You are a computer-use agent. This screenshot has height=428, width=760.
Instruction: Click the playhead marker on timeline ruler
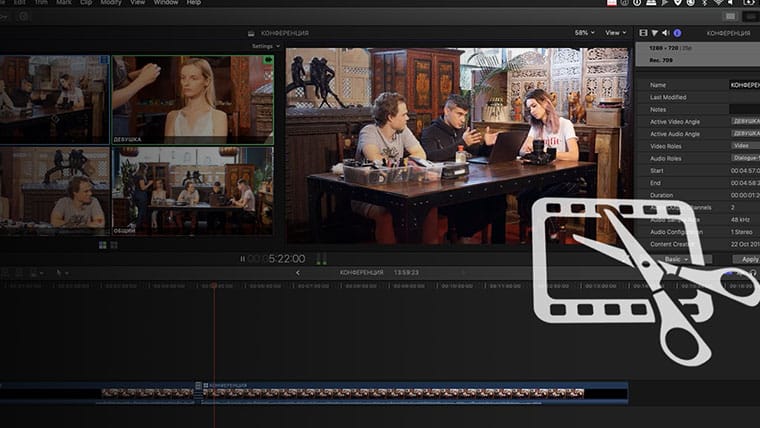(x=214, y=286)
